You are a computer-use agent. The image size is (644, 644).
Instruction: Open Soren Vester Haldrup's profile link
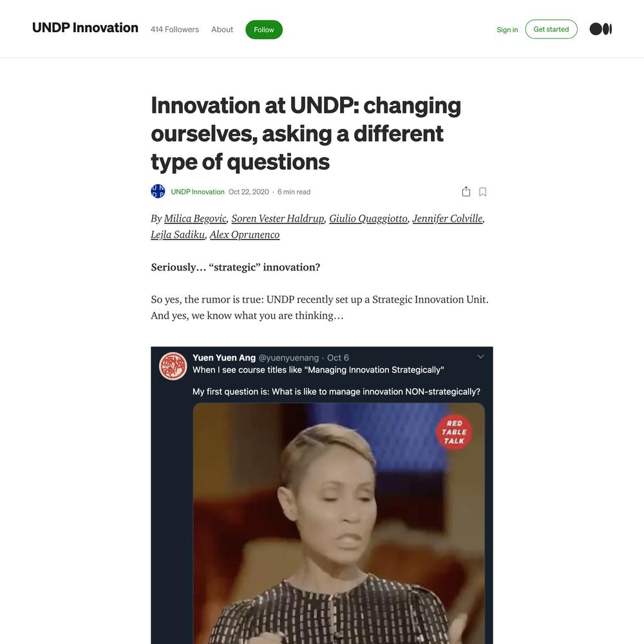pyautogui.click(x=278, y=218)
